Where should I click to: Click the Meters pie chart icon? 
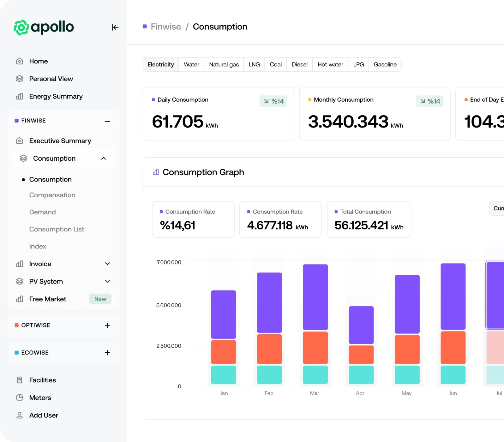click(20, 398)
